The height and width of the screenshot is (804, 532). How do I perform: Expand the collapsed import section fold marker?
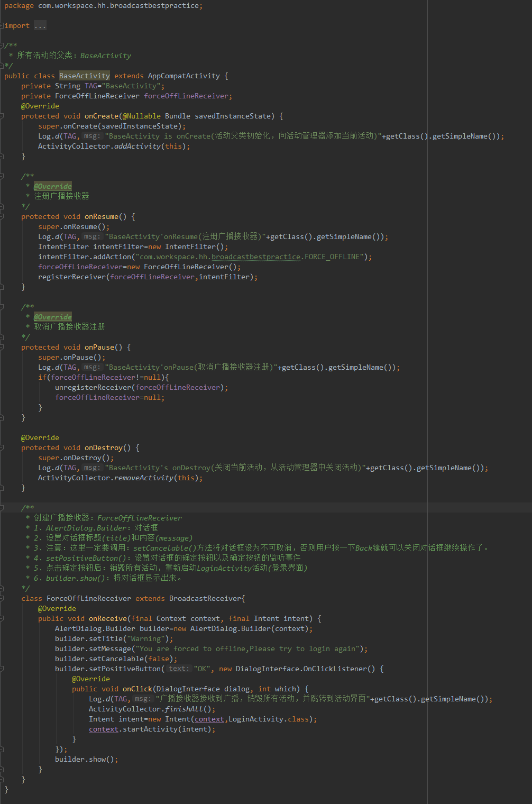[2, 25]
